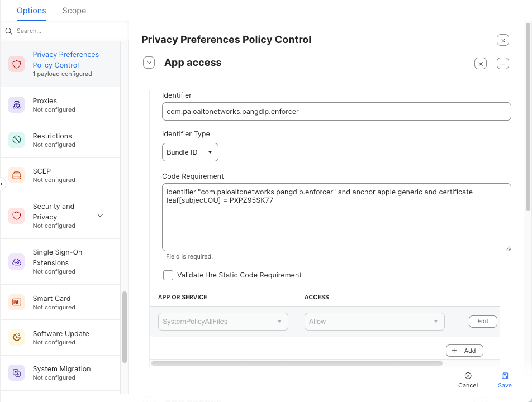Switch to the Scope tab
Image resolution: width=532 pixels, height=402 pixels.
pyautogui.click(x=74, y=11)
